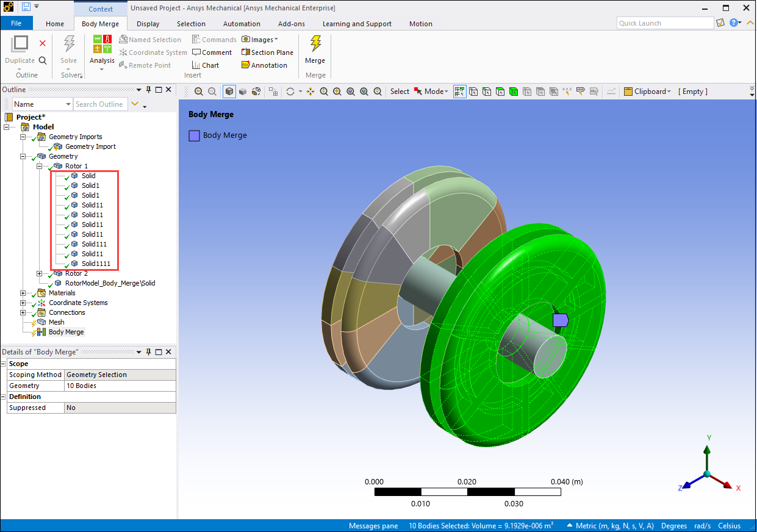Enable the body selection filter
This screenshot has width=757, height=532.
click(514, 92)
